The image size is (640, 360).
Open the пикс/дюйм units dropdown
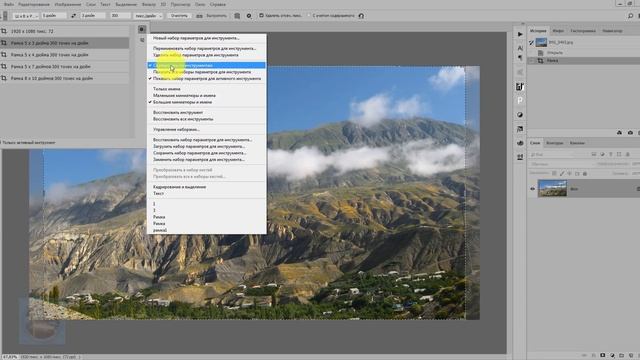[148, 16]
